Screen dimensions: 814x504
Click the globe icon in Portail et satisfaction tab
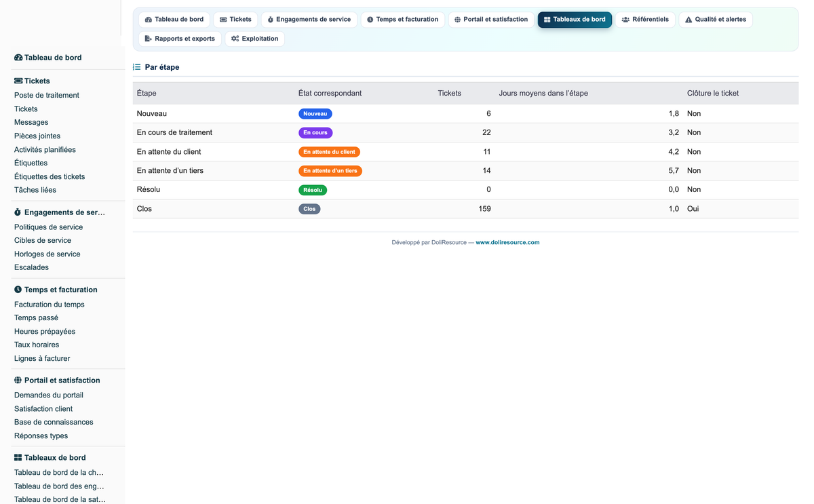[x=458, y=20]
